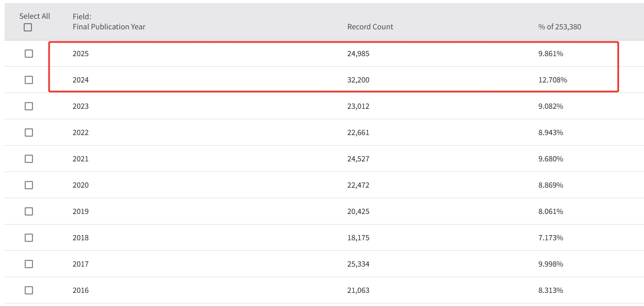
Task: Click the 32,200 record count value
Action: pyautogui.click(x=358, y=80)
